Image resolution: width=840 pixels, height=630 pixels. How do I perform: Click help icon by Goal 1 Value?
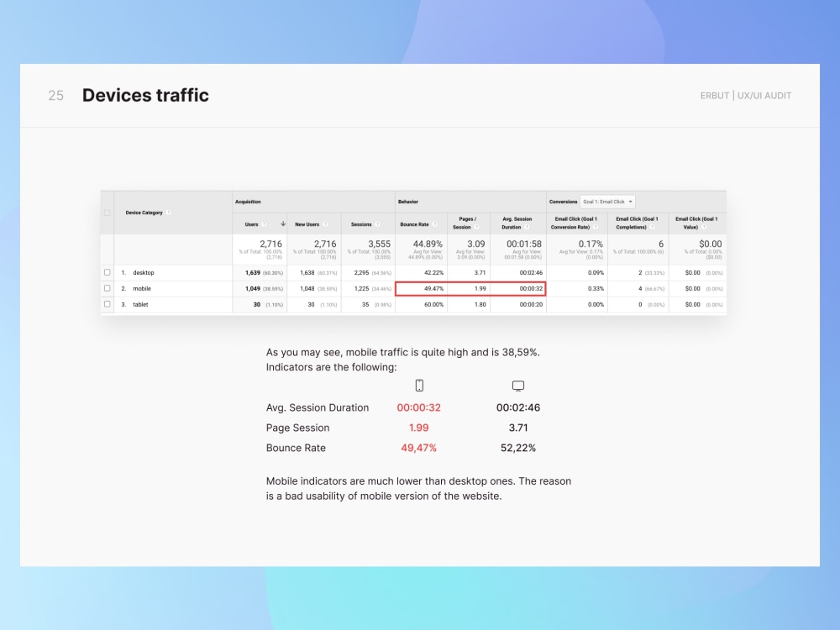point(704,227)
